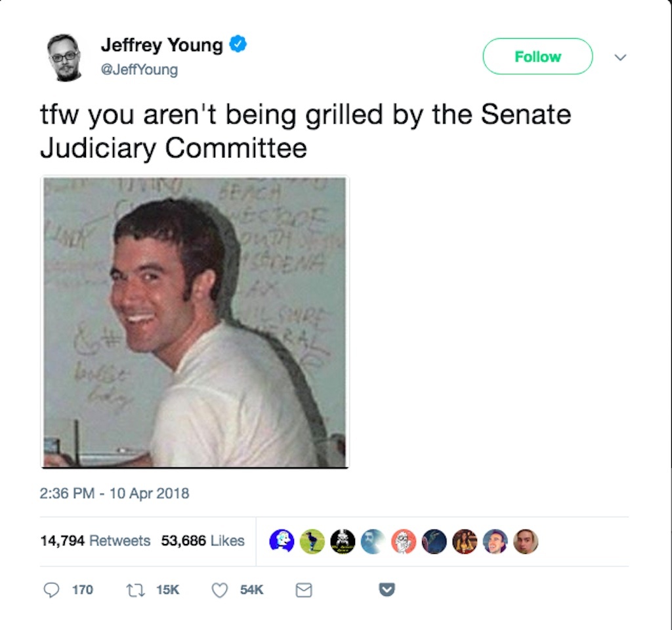Open the black skull liker avatar

point(343,541)
